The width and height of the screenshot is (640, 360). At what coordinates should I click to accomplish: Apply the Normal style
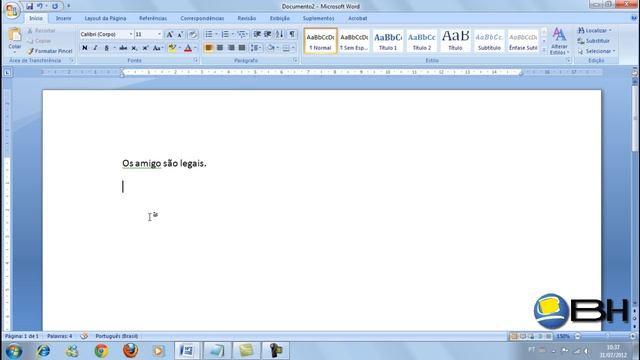pyautogui.click(x=320, y=41)
